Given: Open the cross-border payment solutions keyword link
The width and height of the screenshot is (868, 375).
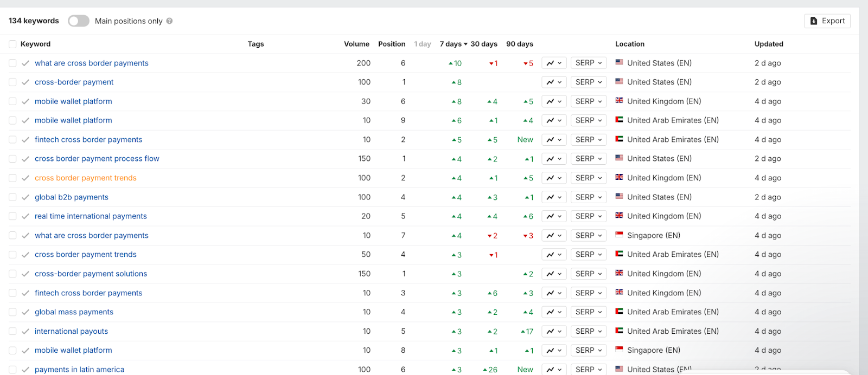Looking at the screenshot, I should point(91,274).
